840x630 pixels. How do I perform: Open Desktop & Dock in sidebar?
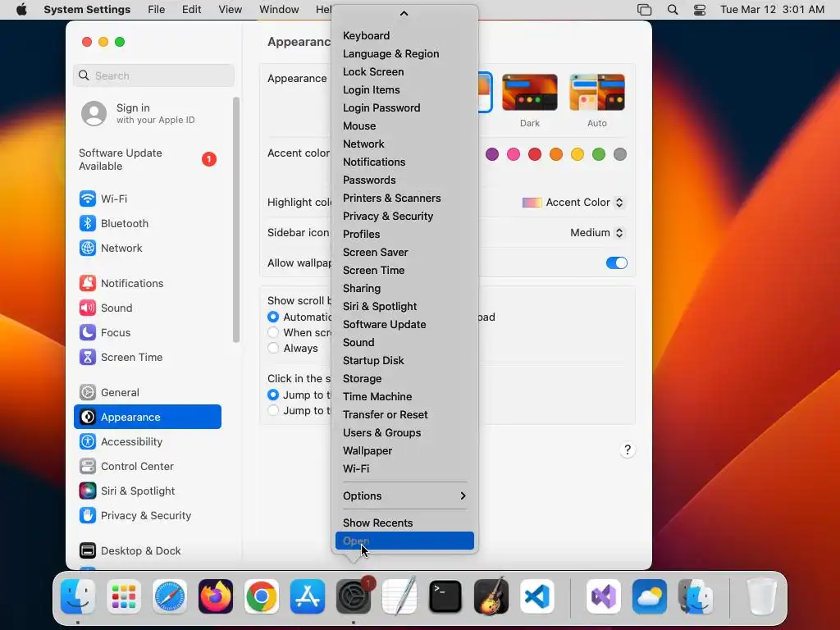[x=148, y=551]
